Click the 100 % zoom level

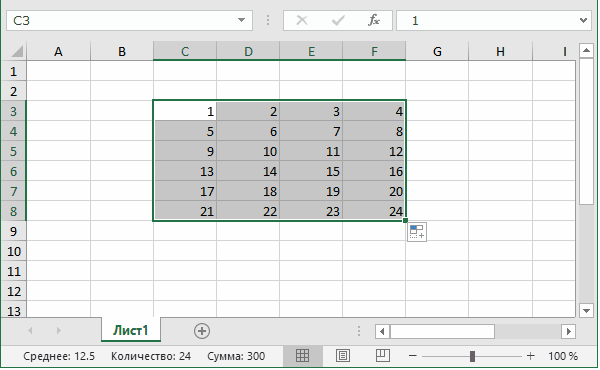coord(562,356)
